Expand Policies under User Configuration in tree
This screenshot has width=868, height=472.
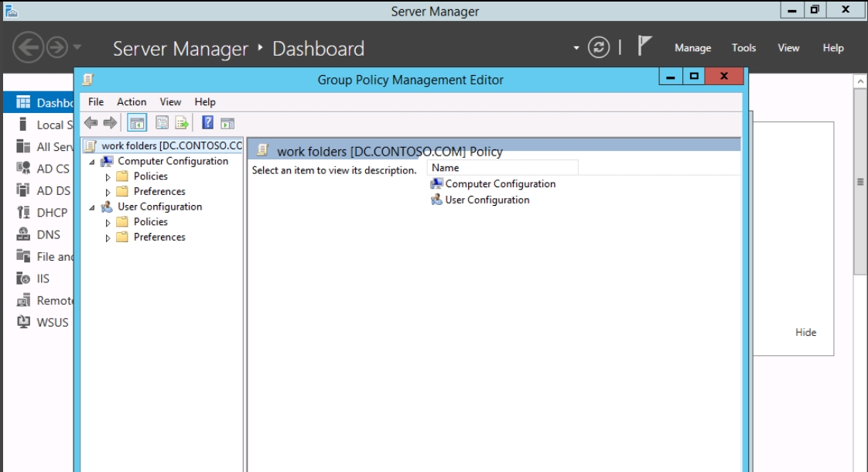pyautogui.click(x=108, y=223)
